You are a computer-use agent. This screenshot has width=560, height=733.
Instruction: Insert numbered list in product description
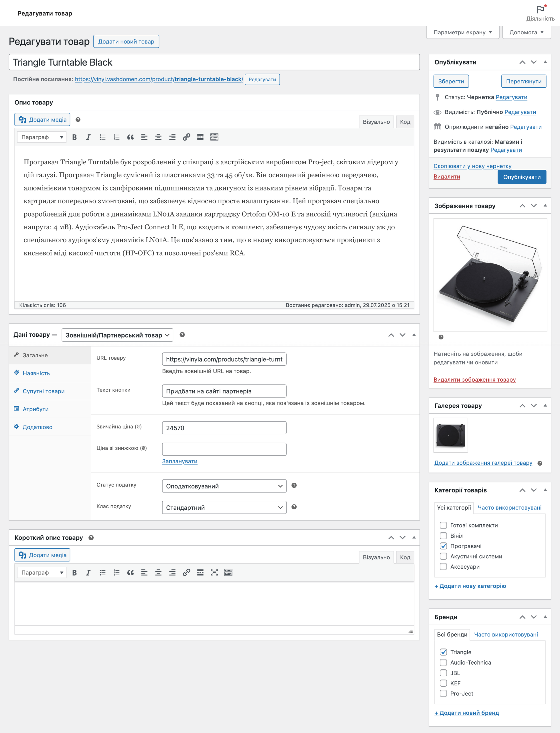coord(116,137)
